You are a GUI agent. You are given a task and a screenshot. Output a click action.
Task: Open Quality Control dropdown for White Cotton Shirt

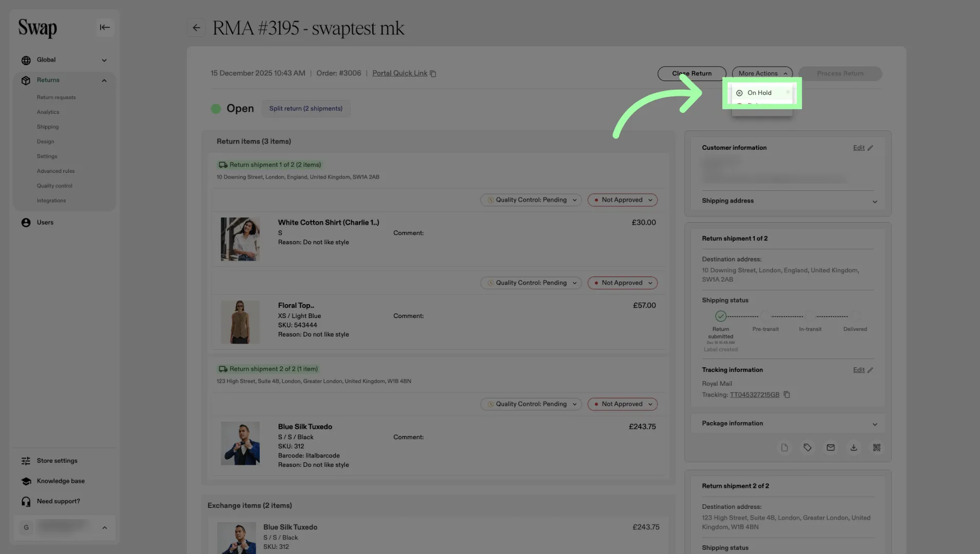coord(531,200)
